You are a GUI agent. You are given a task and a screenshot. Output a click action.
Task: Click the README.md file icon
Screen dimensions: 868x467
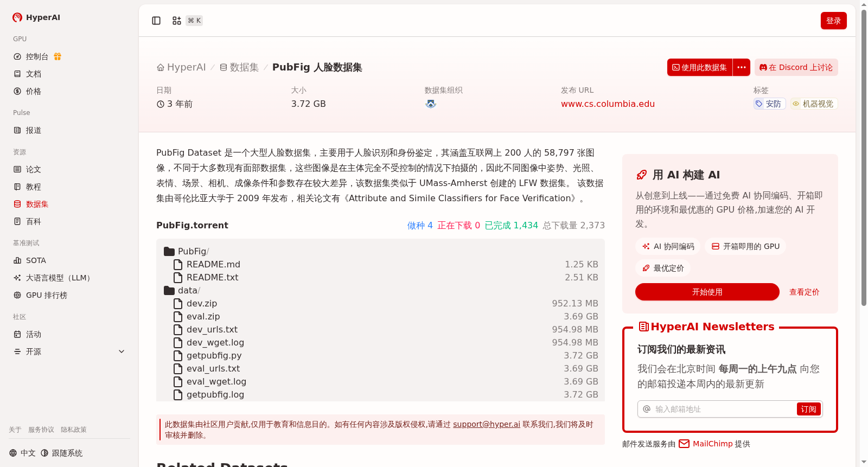(x=178, y=264)
